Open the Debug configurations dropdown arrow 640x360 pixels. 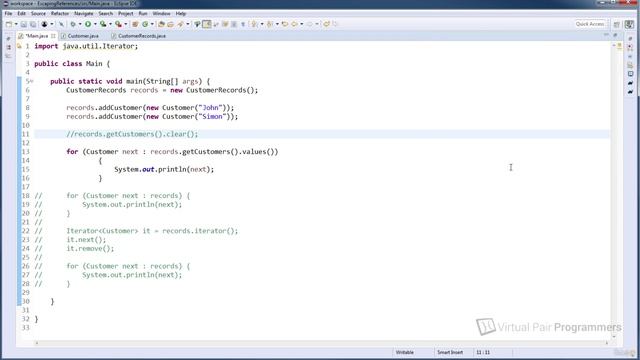point(80,24)
